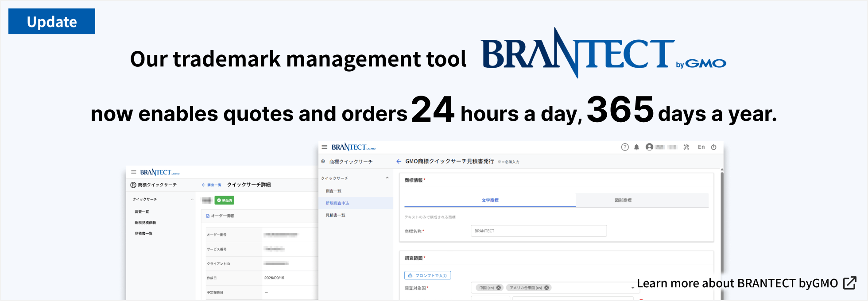The image size is (868, 301).
Task: Click the オーダー番号 row label
Action: tap(217, 235)
